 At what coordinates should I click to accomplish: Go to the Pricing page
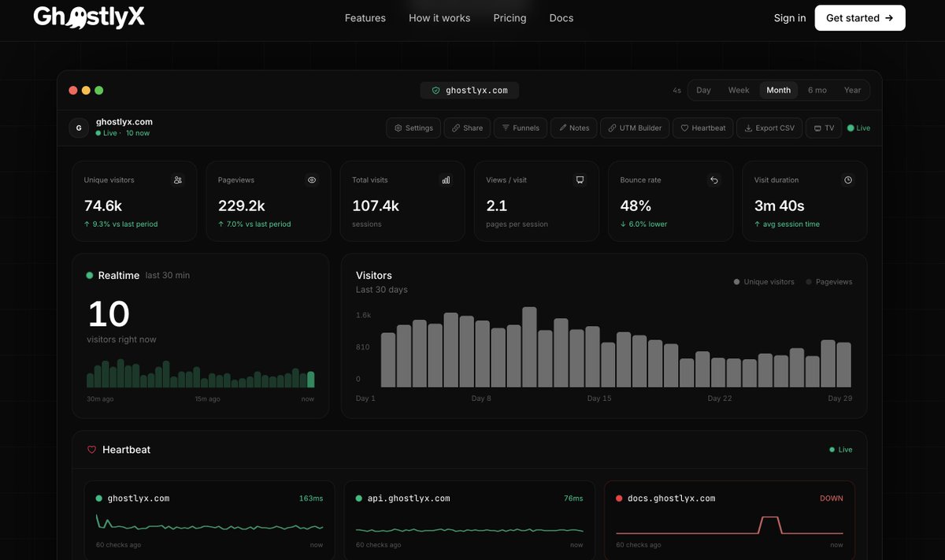point(510,18)
